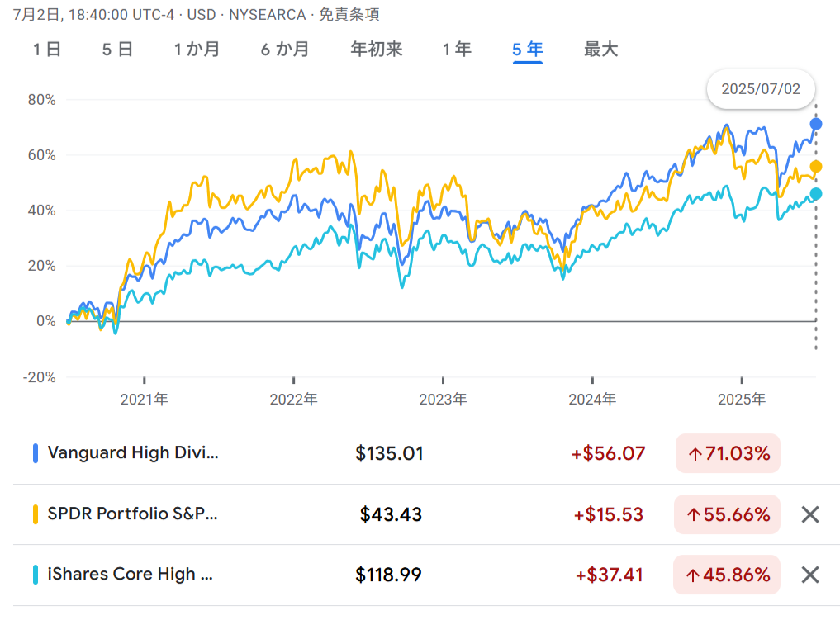The width and height of the screenshot is (840, 620).
Task: Click the 2025年 axis label
Action: pyautogui.click(x=742, y=400)
